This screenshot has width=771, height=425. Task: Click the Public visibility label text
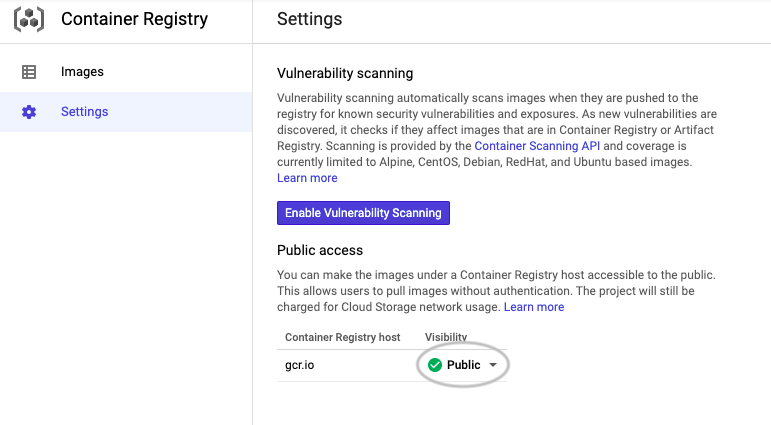click(464, 365)
